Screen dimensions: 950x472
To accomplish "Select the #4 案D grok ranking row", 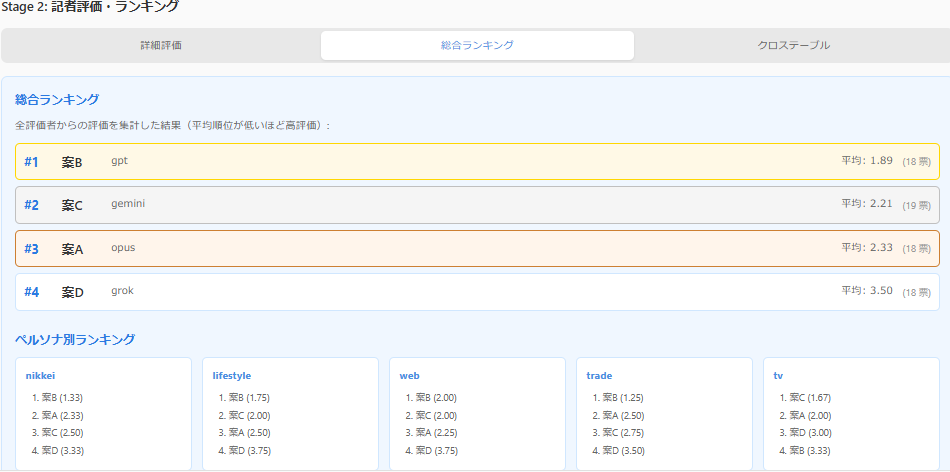I will coord(477,292).
